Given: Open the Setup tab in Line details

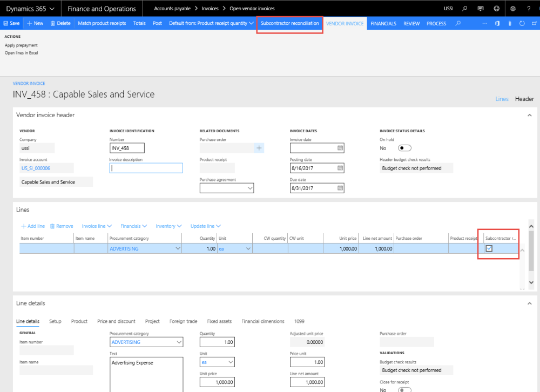Looking at the screenshot, I should 55,321.
